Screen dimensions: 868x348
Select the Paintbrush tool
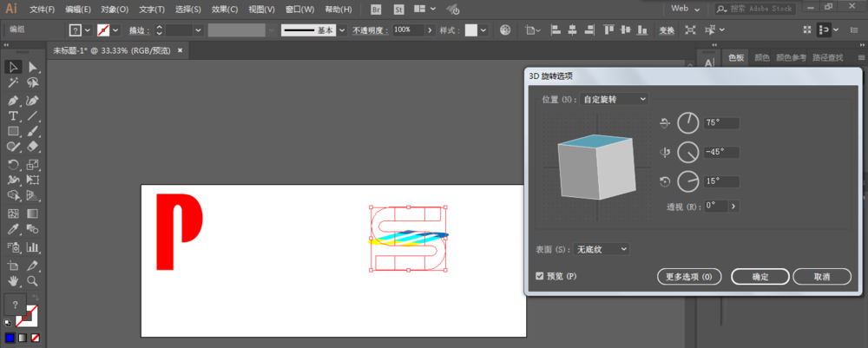point(33,131)
